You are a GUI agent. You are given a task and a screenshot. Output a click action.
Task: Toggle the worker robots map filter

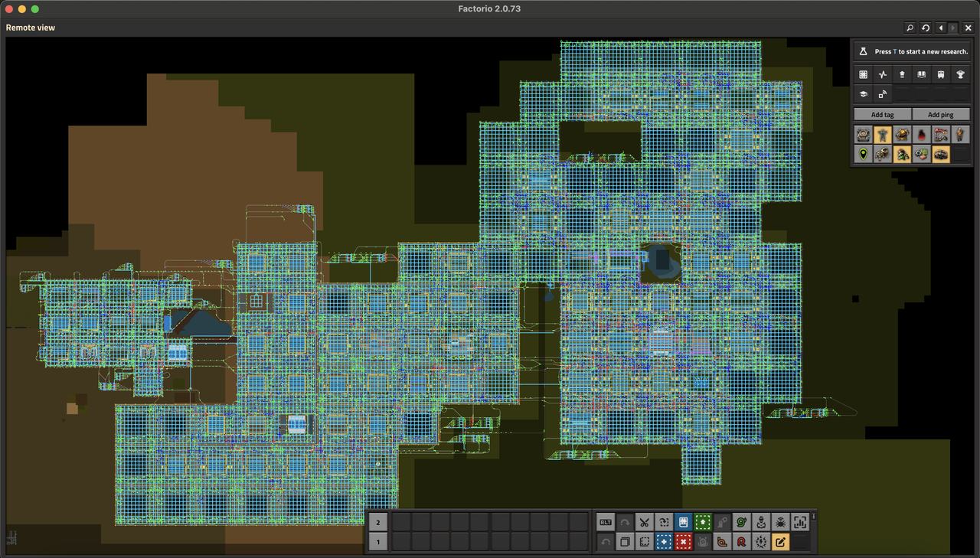click(883, 155)
